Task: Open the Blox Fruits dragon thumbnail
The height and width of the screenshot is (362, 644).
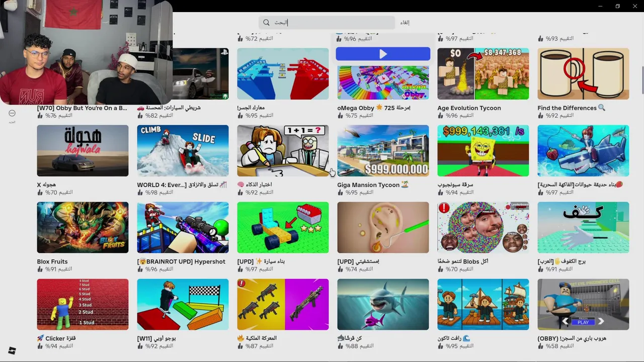Action: (x=83, y=228)
